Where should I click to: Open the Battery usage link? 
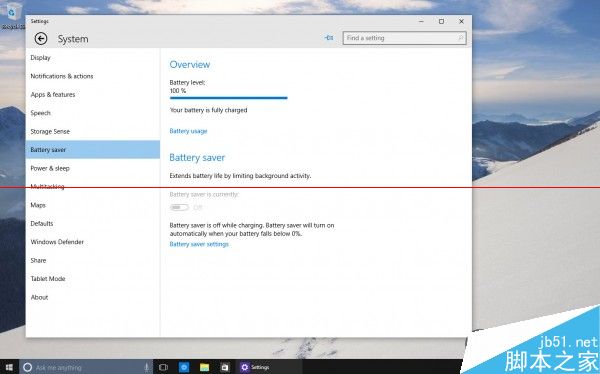[188, 131]
